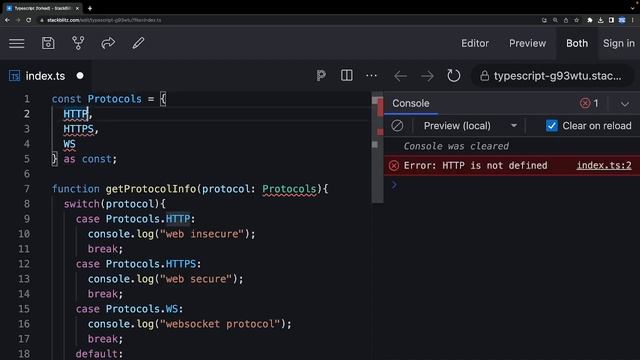The image size is (640, 360).
Task: Open the Preview (local) dropdown
Action: tap(470, 126)
